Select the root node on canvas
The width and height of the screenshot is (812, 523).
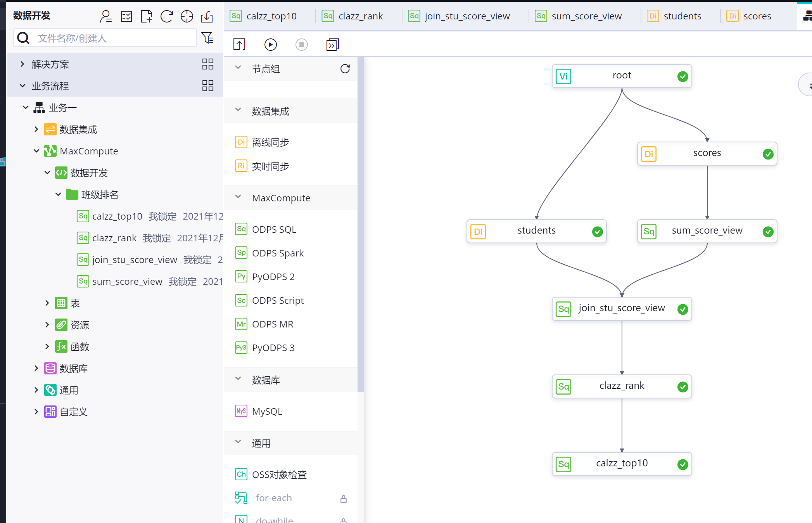(622, 76)
